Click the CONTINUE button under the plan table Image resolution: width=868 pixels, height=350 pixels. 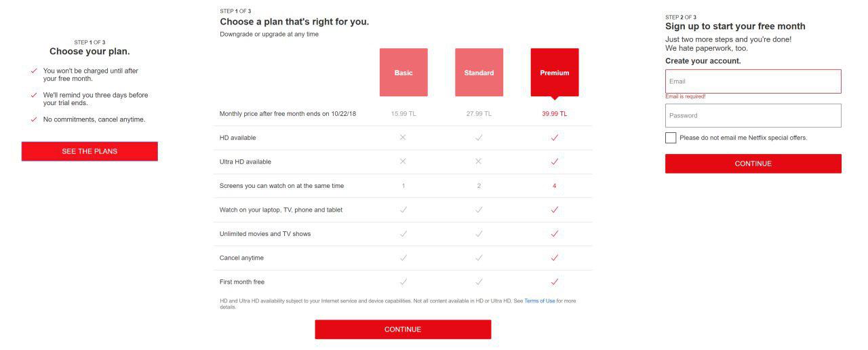[x=403, y=330]
